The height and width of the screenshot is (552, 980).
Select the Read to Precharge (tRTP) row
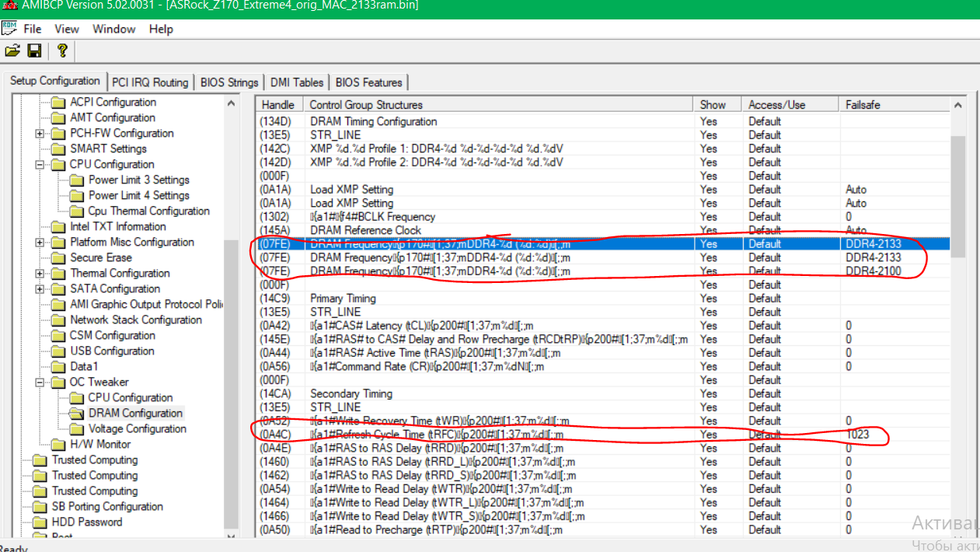[x=603, y=529]
